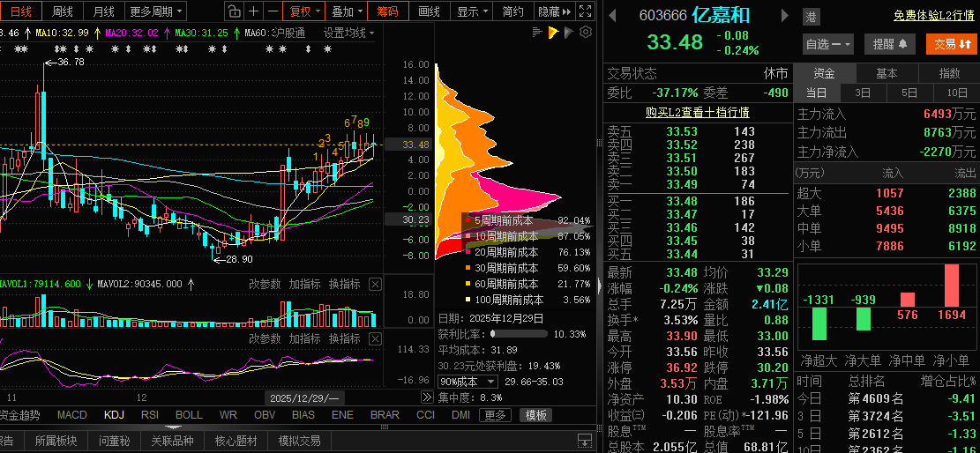This screenshot has width=980, height=453.
Task: Close the volume indicator panel
Action: 374,285
